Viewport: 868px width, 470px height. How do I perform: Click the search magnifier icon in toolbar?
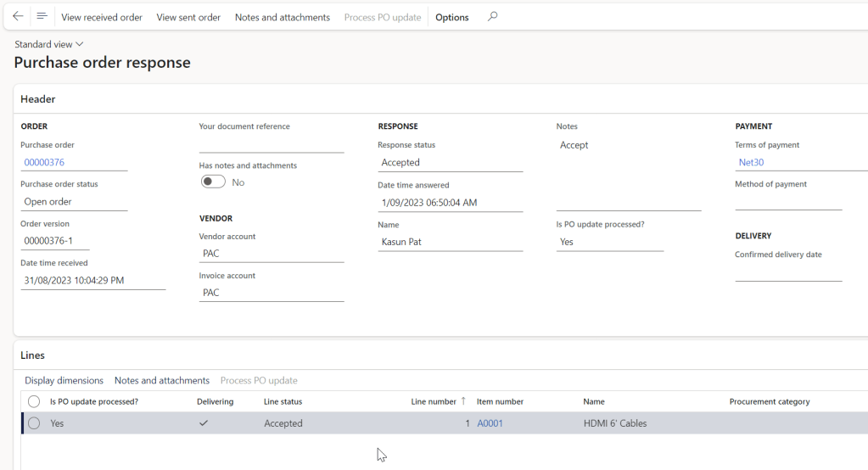492,16
